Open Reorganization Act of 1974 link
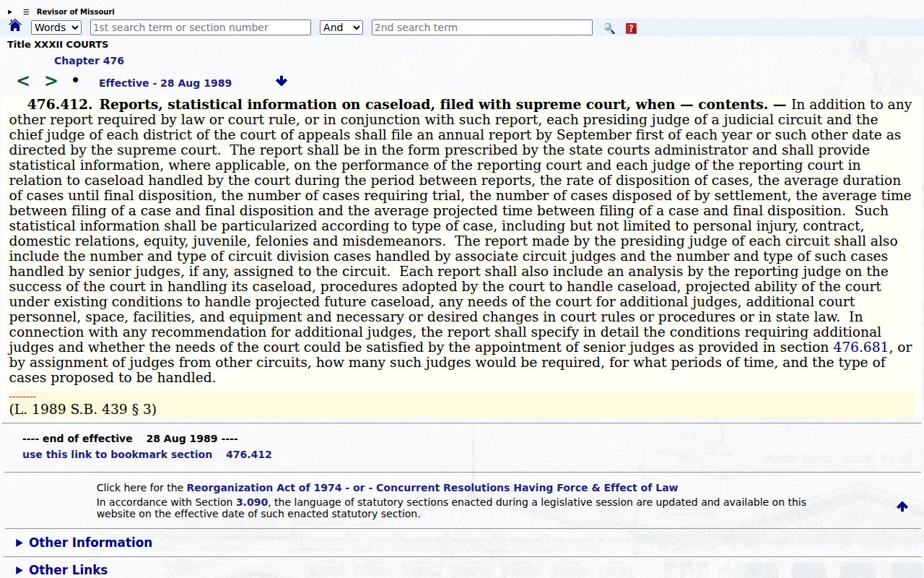 266,488
